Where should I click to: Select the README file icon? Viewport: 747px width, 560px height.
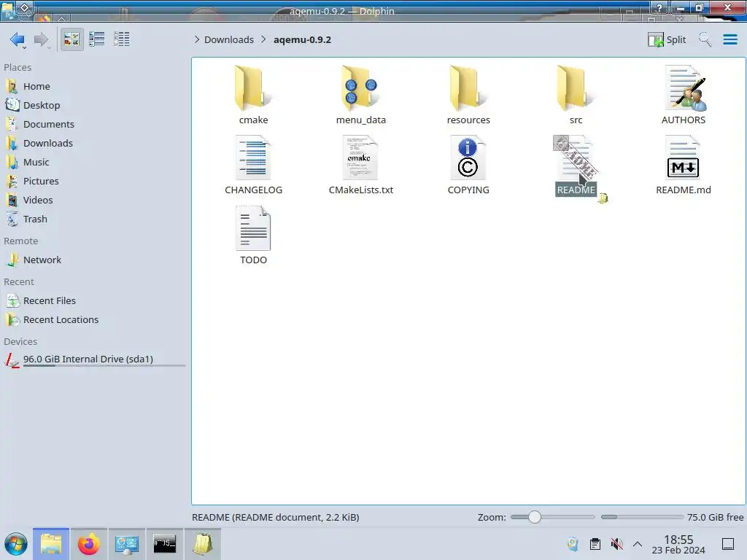[x=576, y=158]
